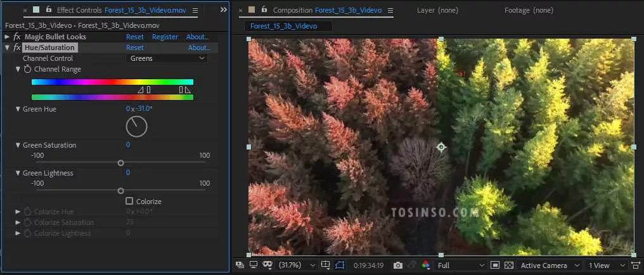Click the Green Saturation slider handle
644x275 pixels.
(x=120, y=163)
